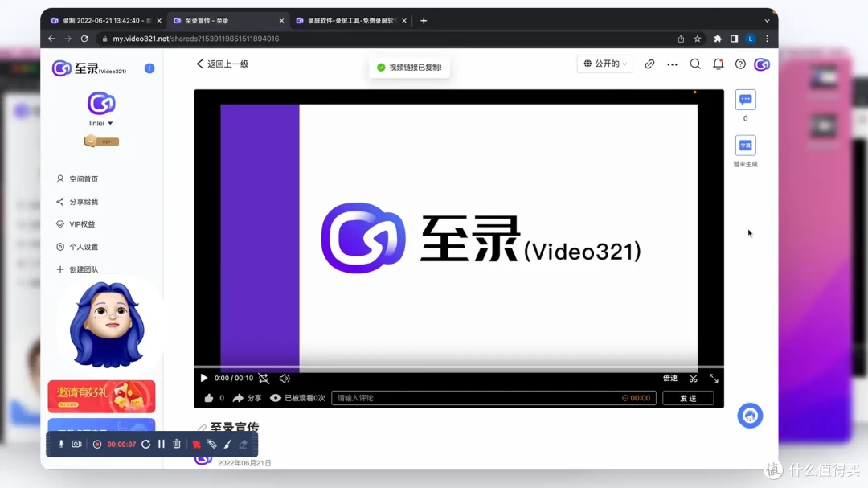The image size is (868, 488).
Task: Click the 已被观看0次 view count
Action: [298, 398]
